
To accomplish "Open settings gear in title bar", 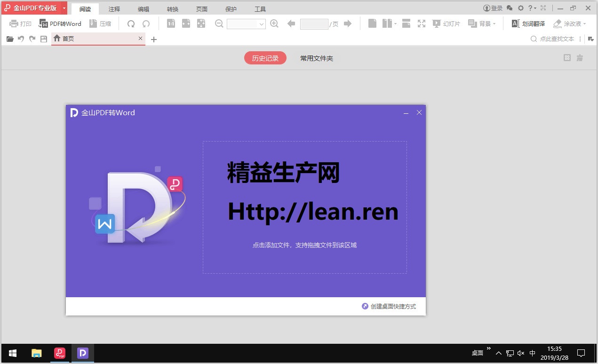I will click(x=521, y=8).
